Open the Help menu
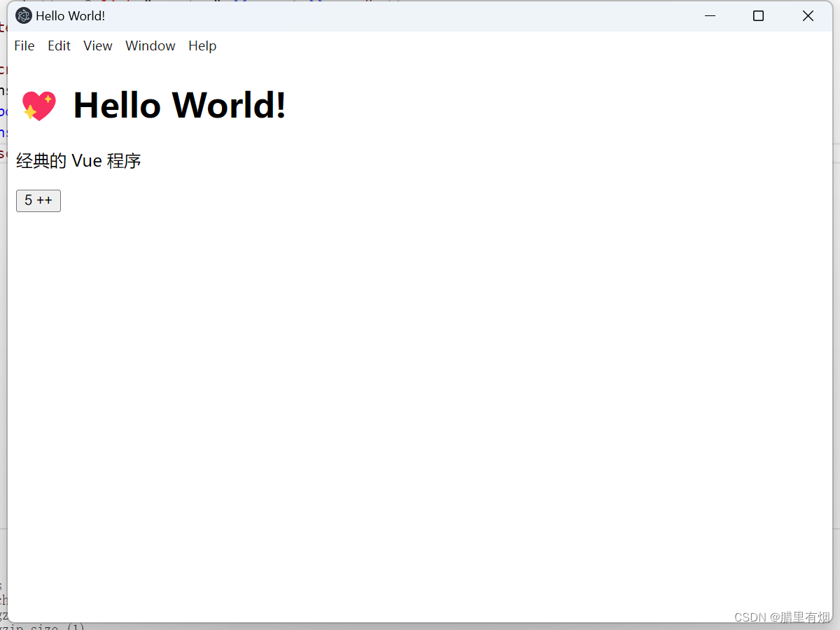 (202, 45)
